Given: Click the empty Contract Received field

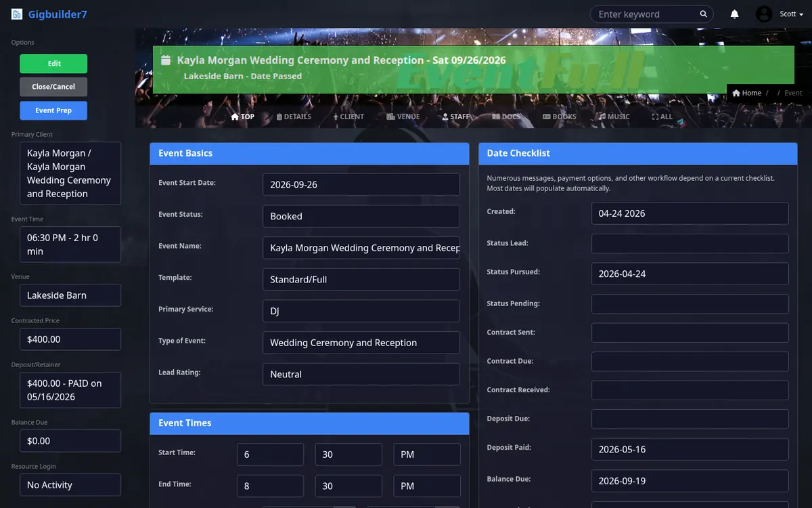Looking at the screenshot, I should click(690, 390).
